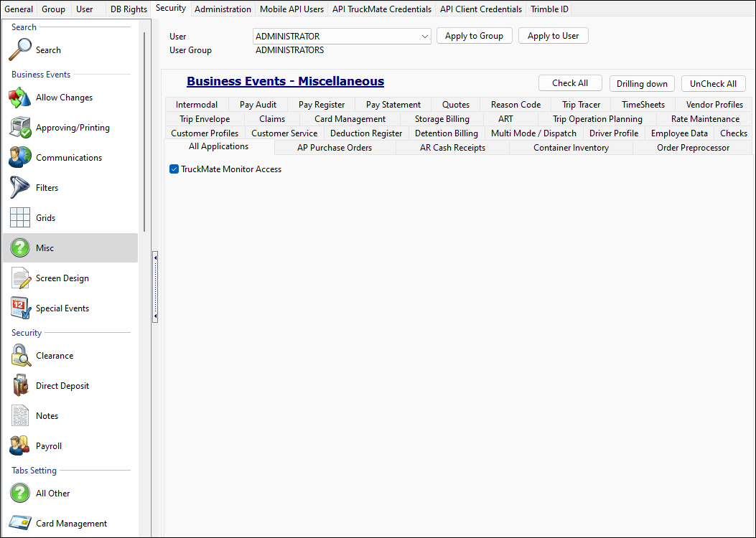Click the Approving/Printing icon
Viewport: 756px width, 538px height.
pyautogui.click(x=19, y=127)
